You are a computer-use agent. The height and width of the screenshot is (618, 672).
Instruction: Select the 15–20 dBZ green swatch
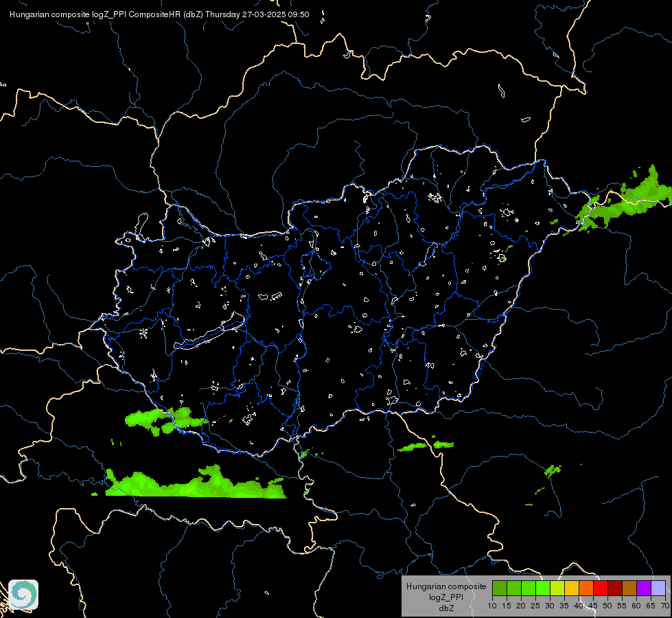click(514, 588)
